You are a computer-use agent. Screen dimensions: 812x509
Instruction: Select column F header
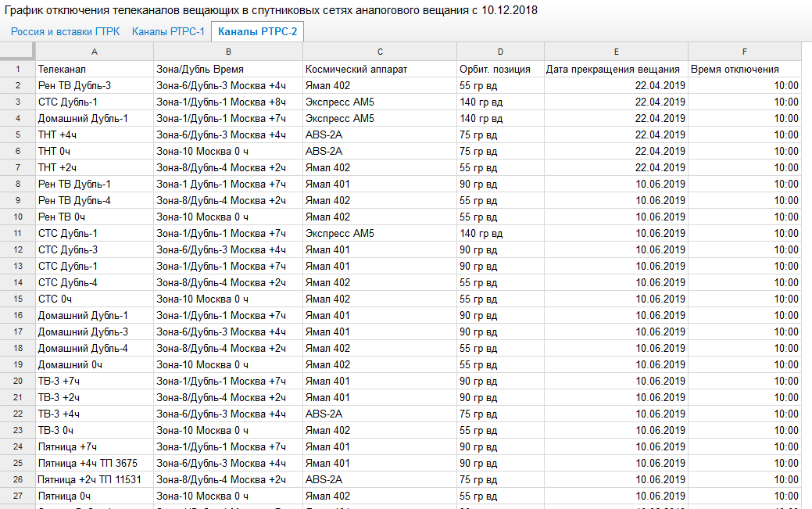click(745, 52)
